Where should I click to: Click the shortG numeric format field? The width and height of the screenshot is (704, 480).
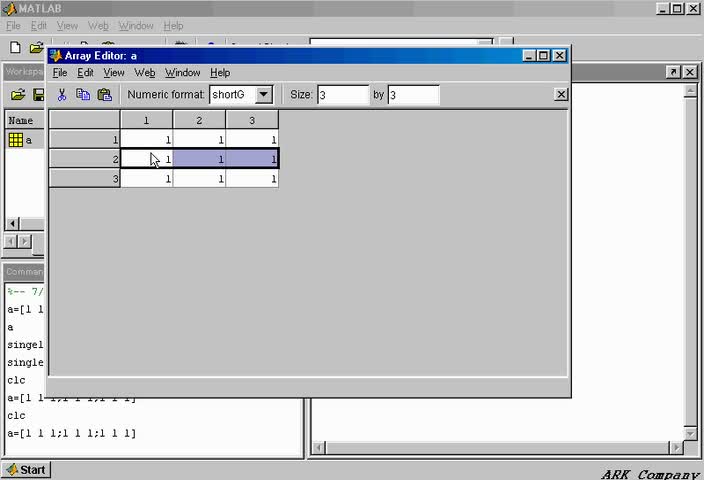click(x=232, y=94)
